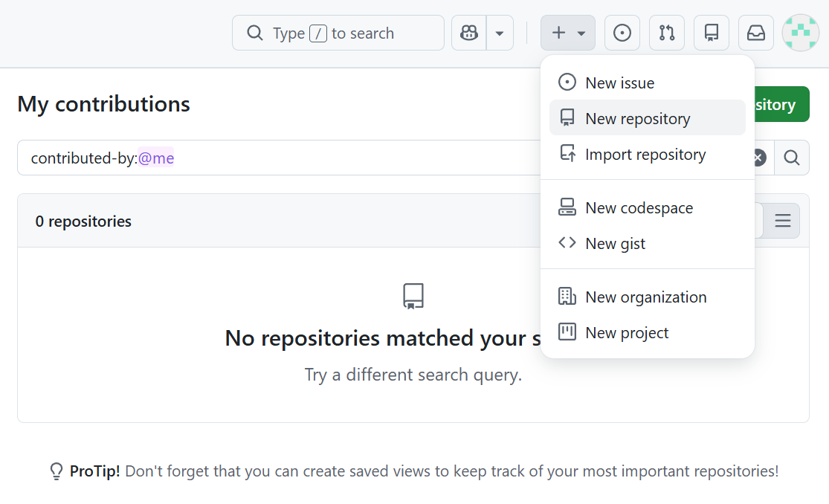
Task: Choose 'New organization' from the menu
Action: (x=648, y=297)
